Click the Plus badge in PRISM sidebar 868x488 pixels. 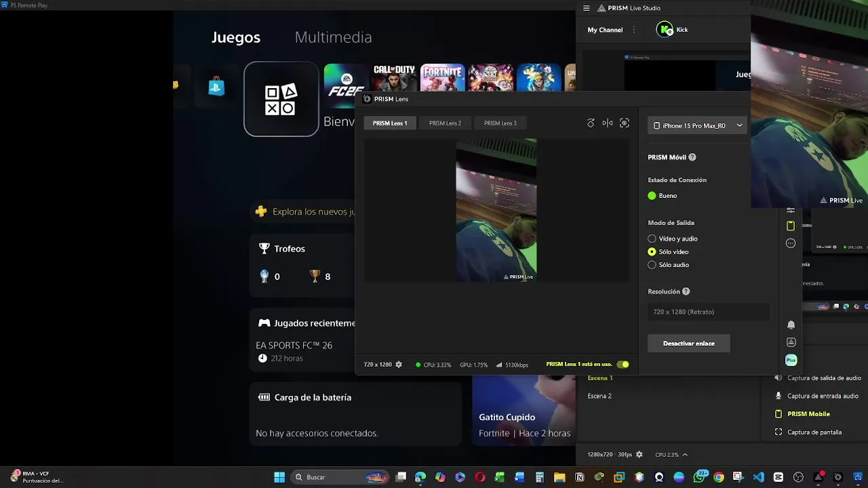click(x=791, y=360)
